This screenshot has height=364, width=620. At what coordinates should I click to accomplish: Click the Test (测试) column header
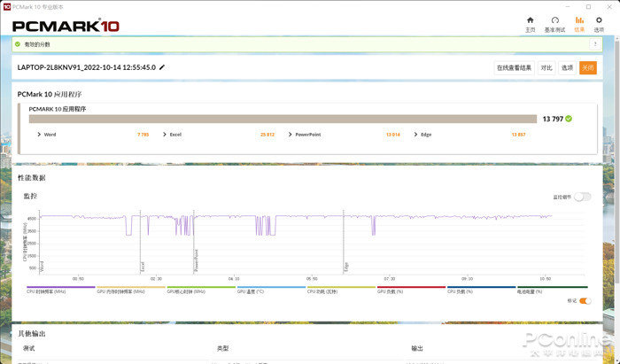29,348
